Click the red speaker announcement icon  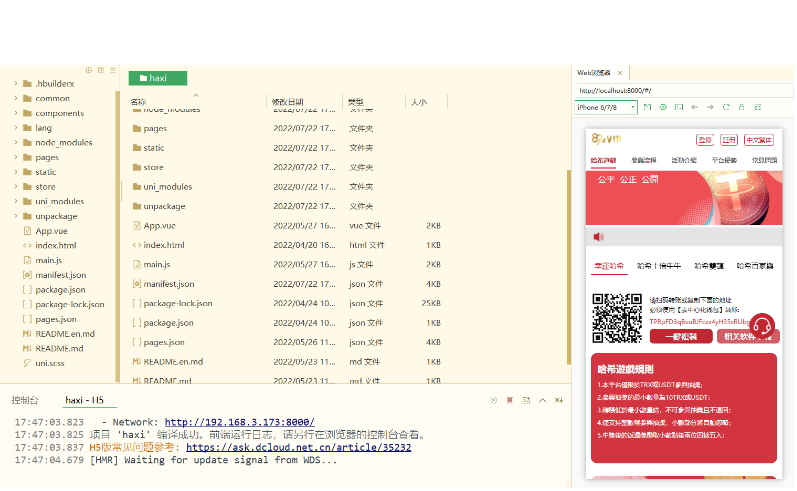(x=598, y=237)
